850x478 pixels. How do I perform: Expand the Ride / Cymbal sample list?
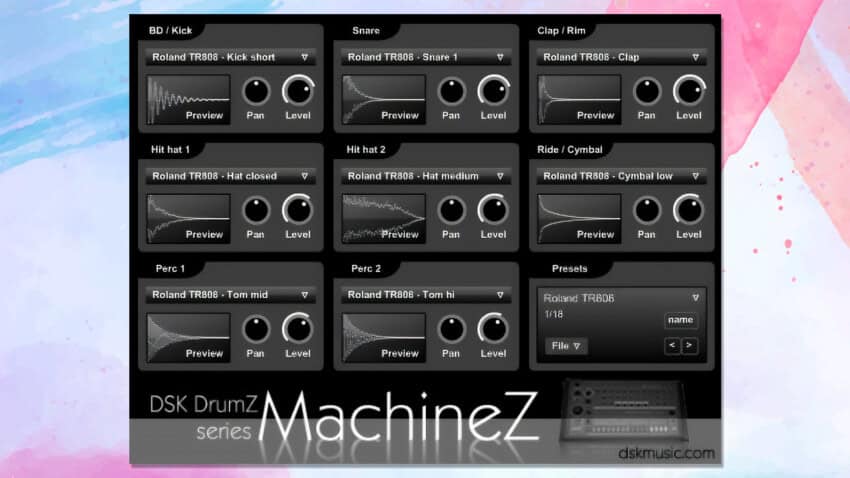pos(621,176)
